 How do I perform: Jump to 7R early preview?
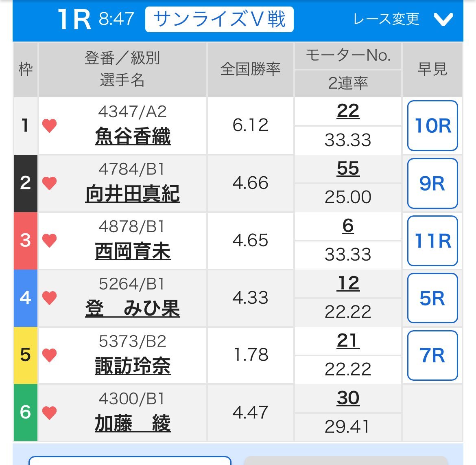click(432, 355)
